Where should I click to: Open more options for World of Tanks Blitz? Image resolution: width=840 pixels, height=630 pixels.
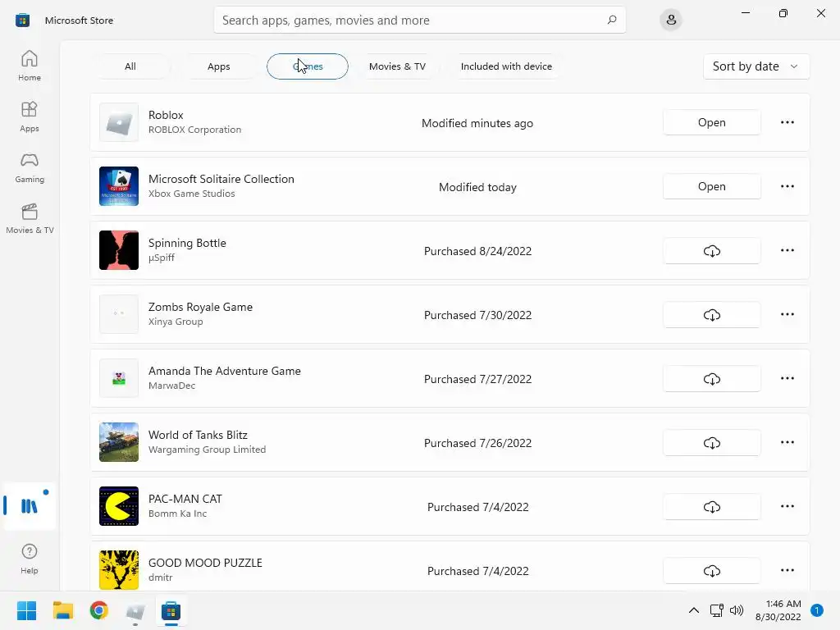click(787, 442)
